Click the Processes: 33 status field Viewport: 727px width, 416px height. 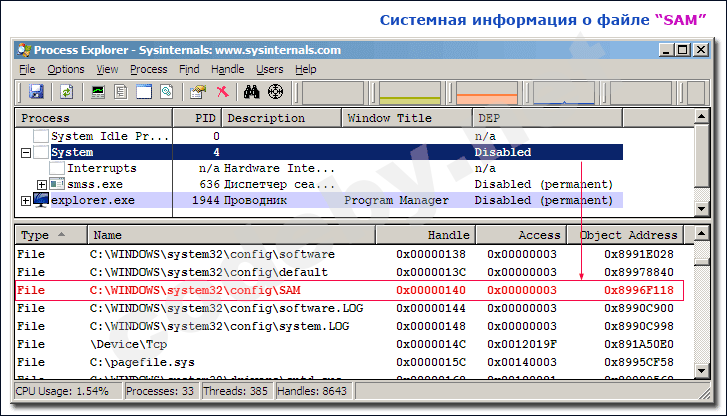(162, 391)
